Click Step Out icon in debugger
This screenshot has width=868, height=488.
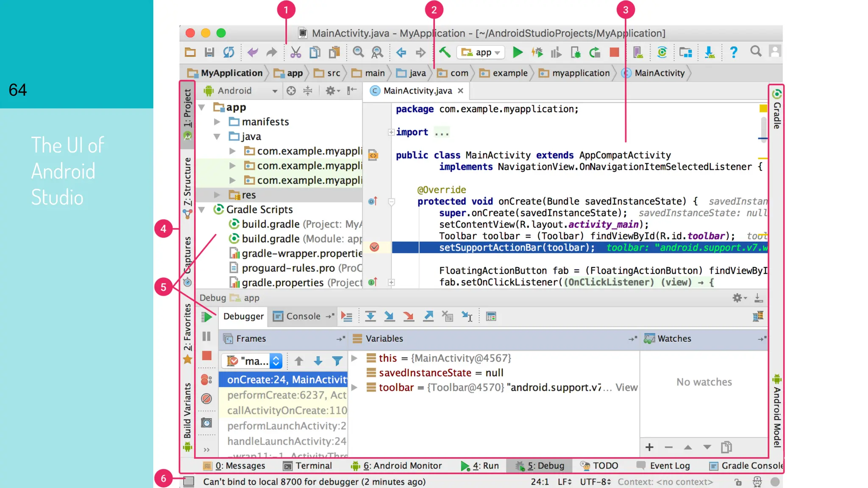(428, 316)
